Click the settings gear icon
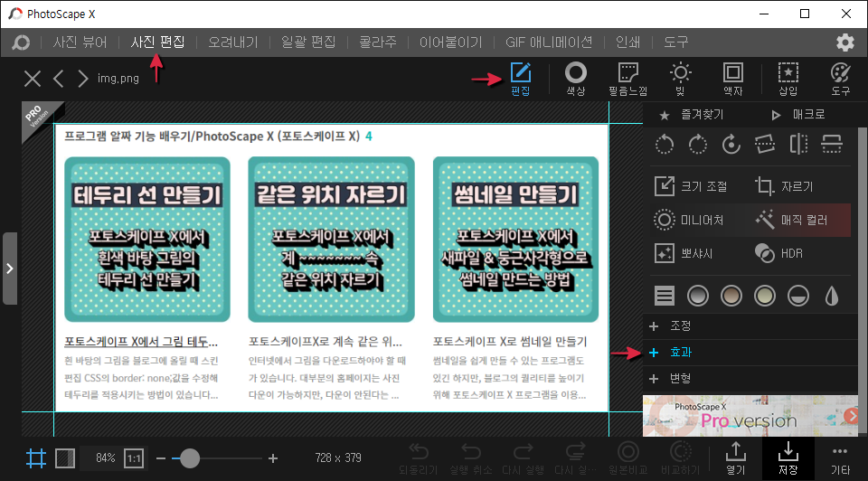868x481 pixels. click(844, 42)
